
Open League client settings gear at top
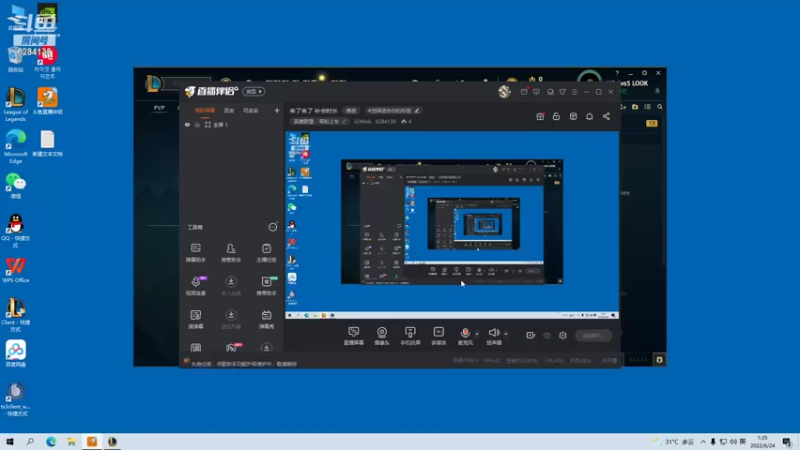pyautogui.click(x=644, y=73)
